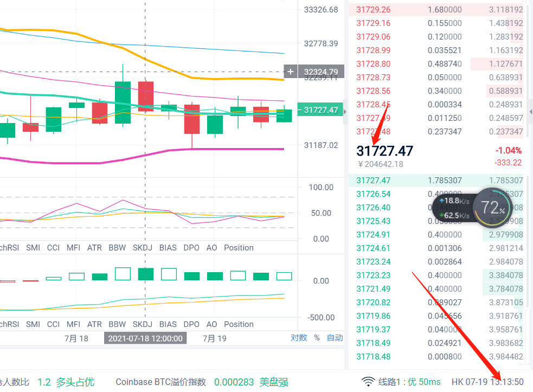This screenshot has width=533, height=392.
Task: Select SMI in the indicator row above the histogram pane
Action: [x=33, y=248]
